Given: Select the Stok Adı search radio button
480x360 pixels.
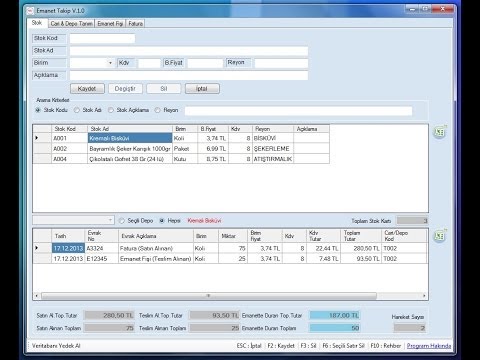Looking at the screenshot, I should (77, 110).
